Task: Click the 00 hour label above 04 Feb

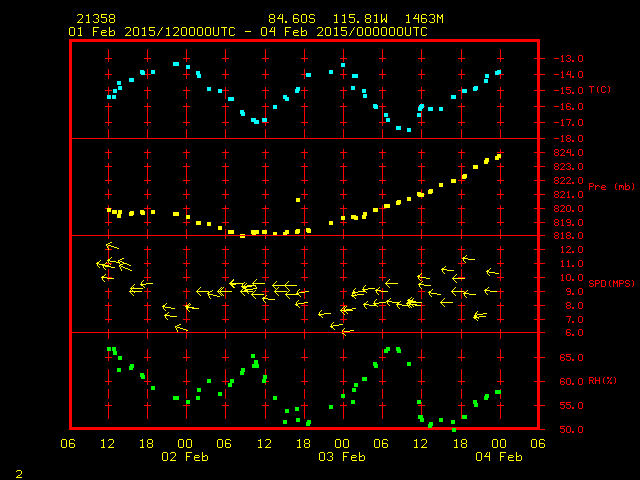Action: point(499,444)
